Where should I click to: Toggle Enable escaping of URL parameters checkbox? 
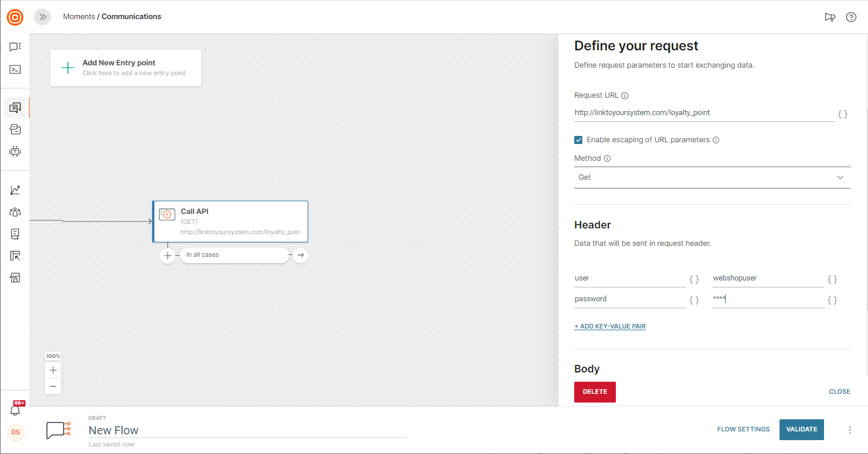[x=578, y=140]
